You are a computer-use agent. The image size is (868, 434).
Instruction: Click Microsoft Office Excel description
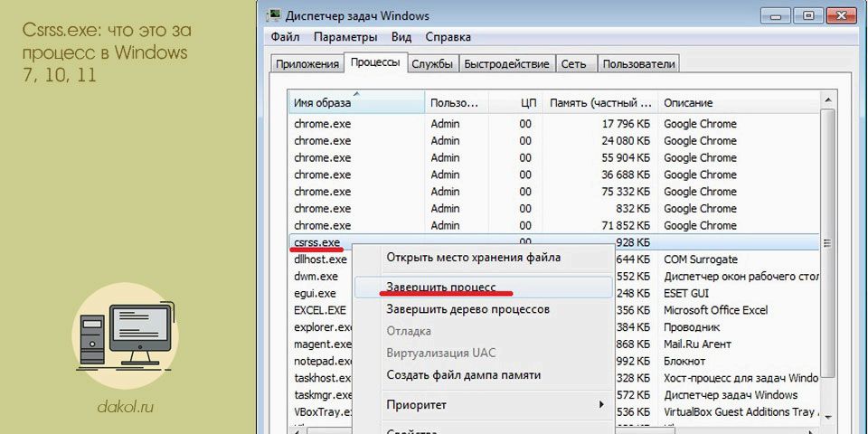715,310
